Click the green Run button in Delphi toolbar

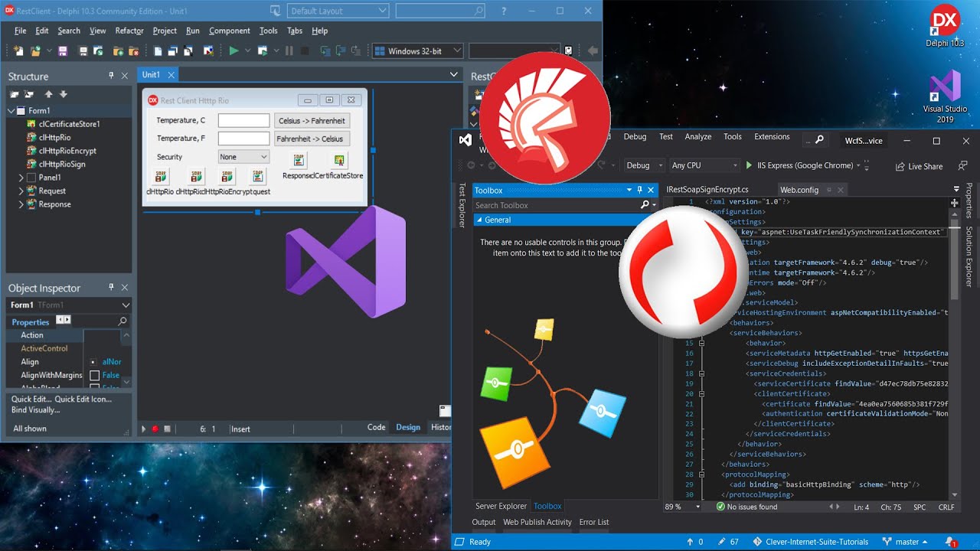click(234, 51)
